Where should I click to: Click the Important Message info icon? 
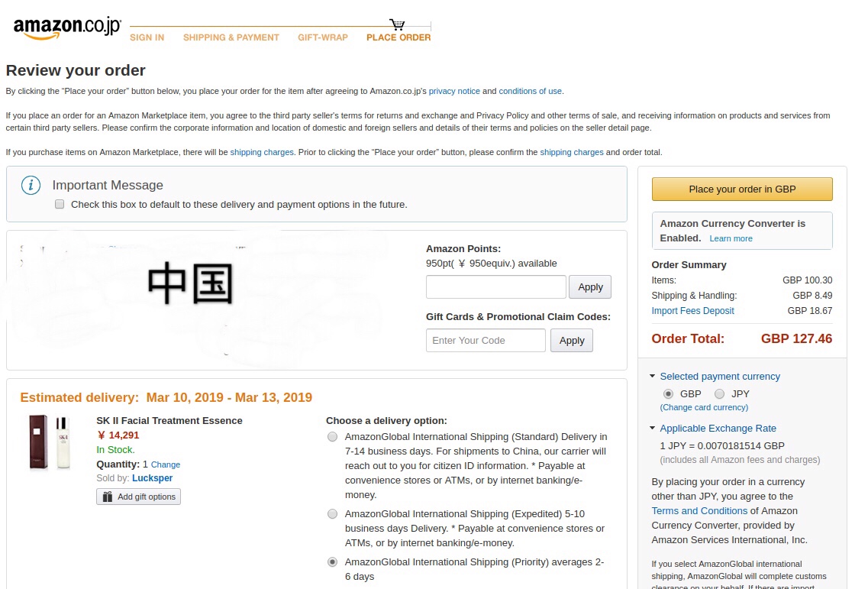tap(31, 186)
